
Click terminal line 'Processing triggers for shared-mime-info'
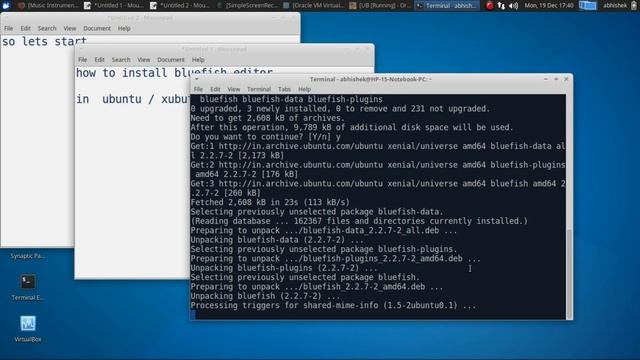tap(333, 305)
